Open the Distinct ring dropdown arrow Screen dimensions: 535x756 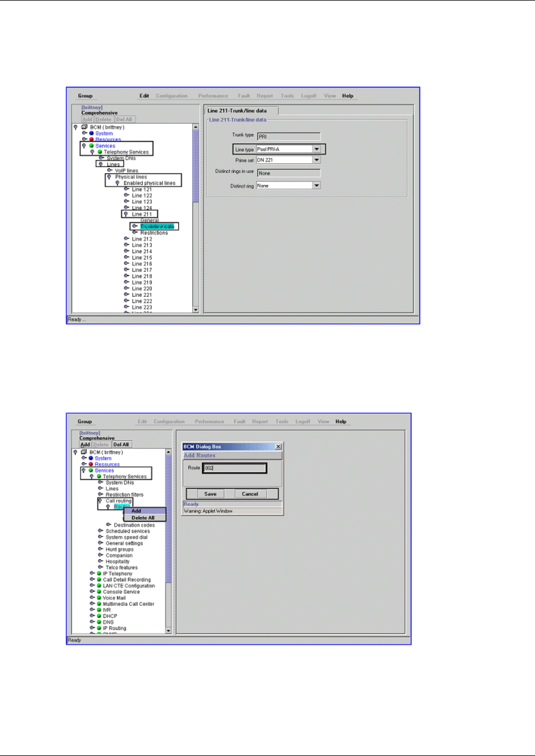[x=316, y=185]
